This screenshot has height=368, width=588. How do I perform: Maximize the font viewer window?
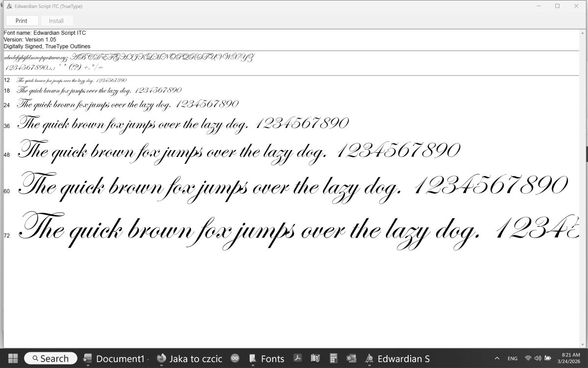pos(557,6)
